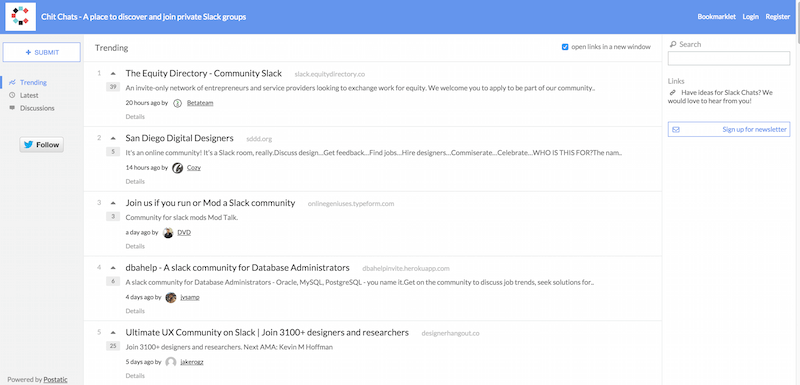The height and width of the screenshot is (385, 800).
Task: Click the DVD username link
Action: point(184,233)
